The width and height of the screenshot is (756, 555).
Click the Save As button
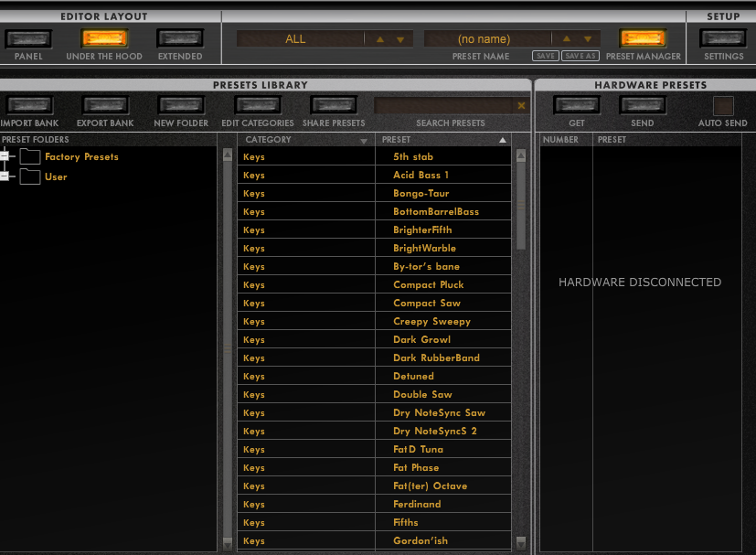point(580,56)
